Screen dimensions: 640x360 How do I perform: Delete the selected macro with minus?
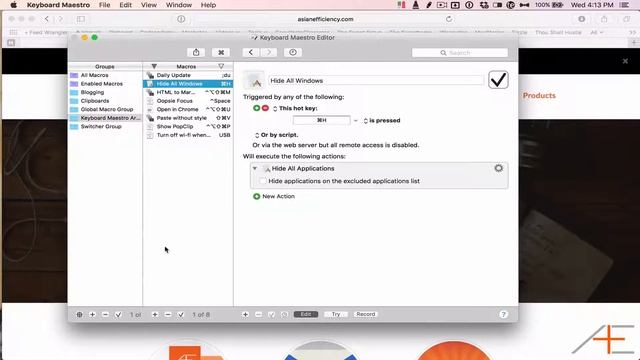[x=168, y=315]
